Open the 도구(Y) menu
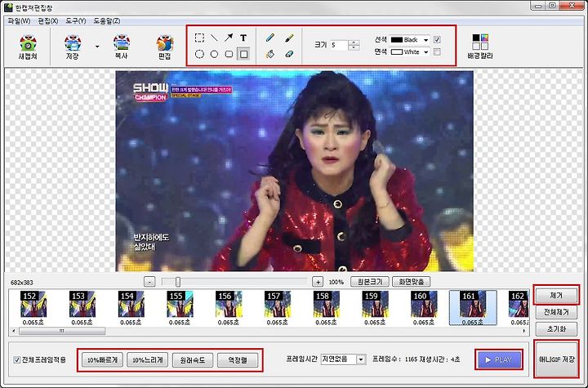This screenshot has height=388, width=588. click(76, 21)
